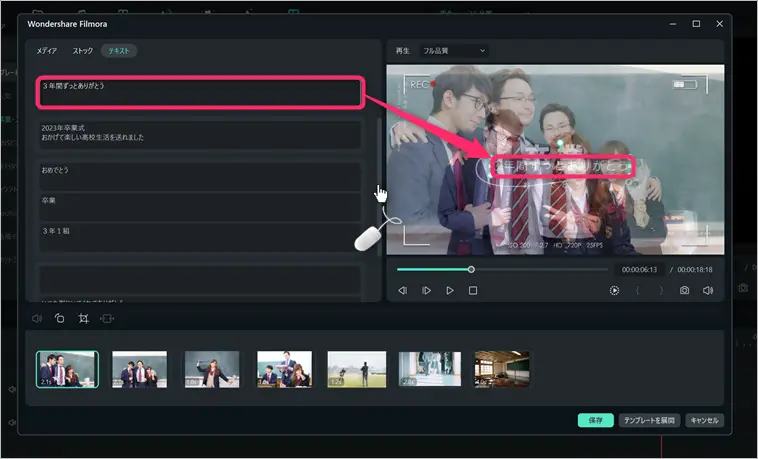
Task: Click the empty text field below 3年1組
Action: pos(200,279)
